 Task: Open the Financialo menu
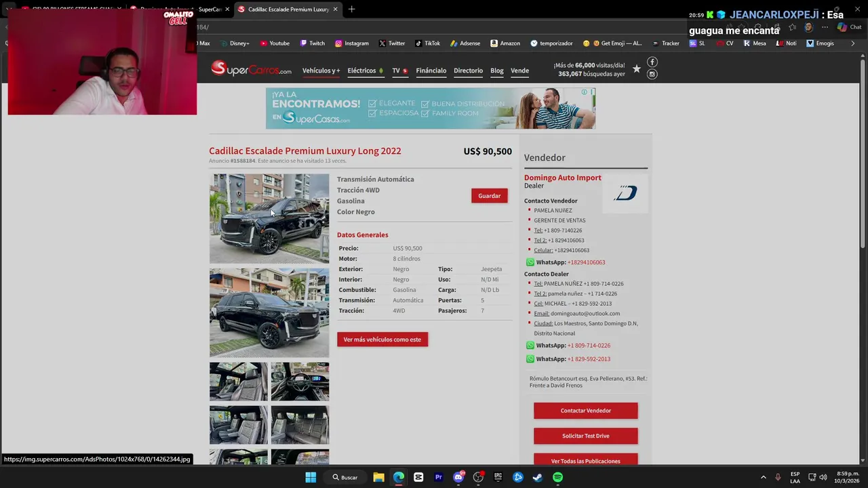431,70
